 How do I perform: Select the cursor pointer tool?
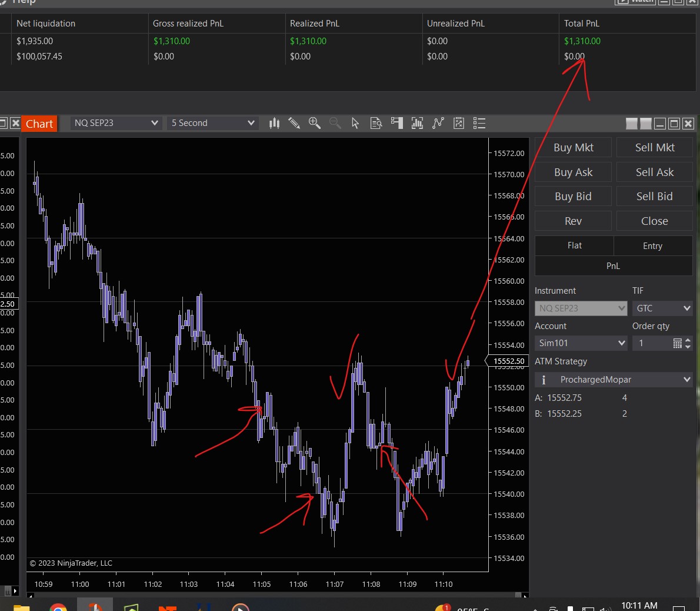(355, 123)
